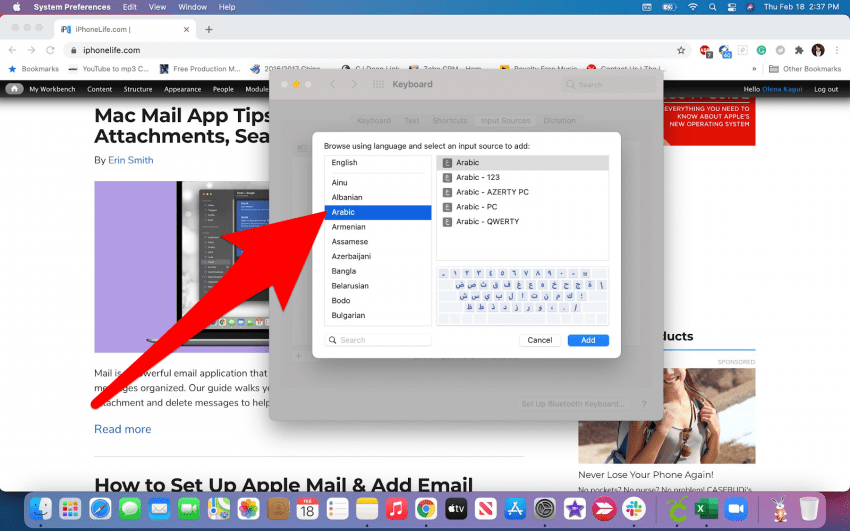This screenshot has height=531, width=850.
Task: Click Cancel in the input source dialog
Action: coord(540,340)
